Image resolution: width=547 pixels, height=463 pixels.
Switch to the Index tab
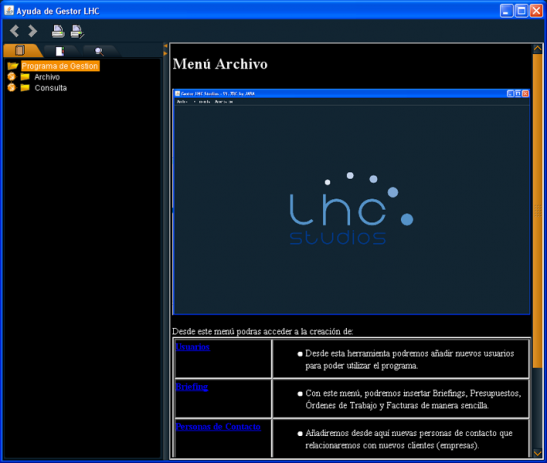60,51
